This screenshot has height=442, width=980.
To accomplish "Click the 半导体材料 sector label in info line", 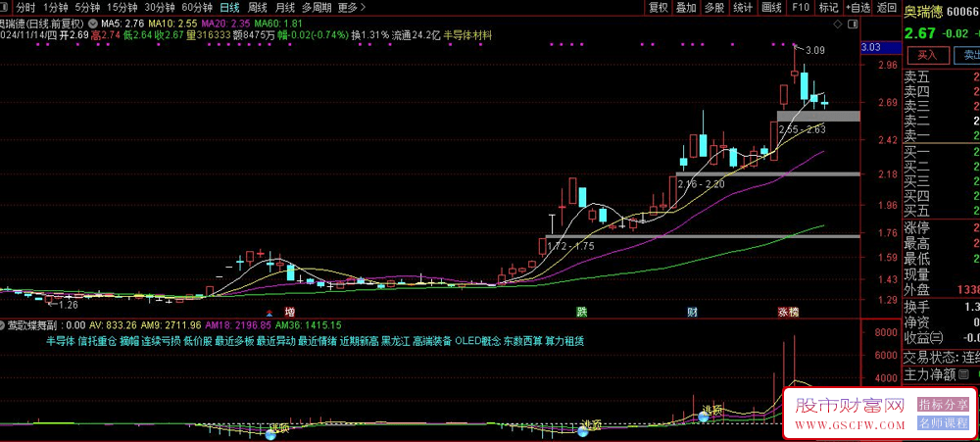I will (467, 35).
